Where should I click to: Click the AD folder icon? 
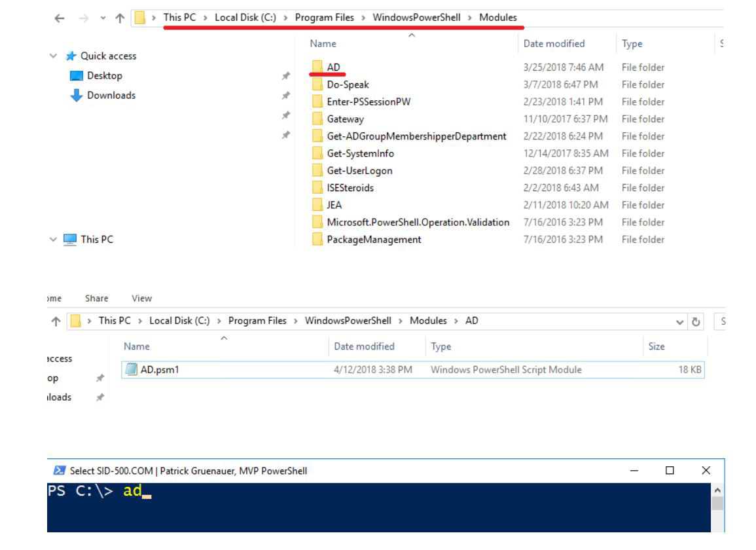[317, 67]
